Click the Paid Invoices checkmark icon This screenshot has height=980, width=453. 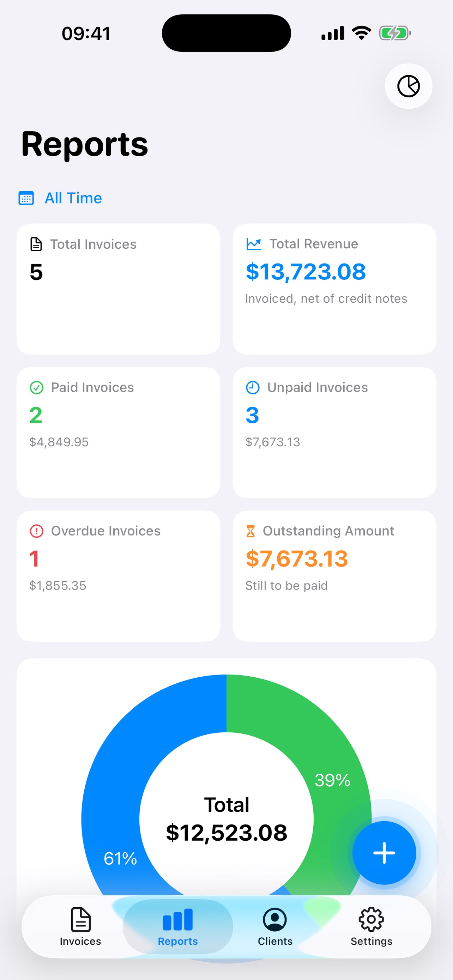[x=36, y=388]
